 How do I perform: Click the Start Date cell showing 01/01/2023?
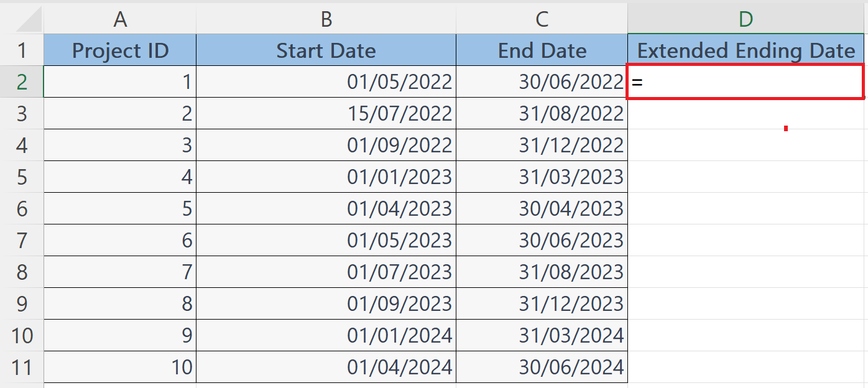[x=326, y=177]
